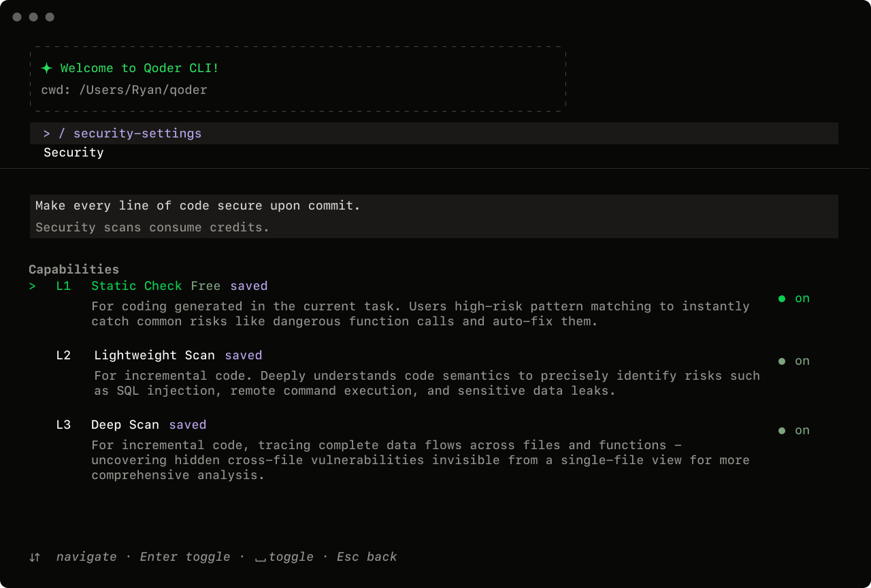Viewport: 871px width, 588px height.
Task: Click the L3 level label
Action: pyautogui.click(x=63, y=425)
